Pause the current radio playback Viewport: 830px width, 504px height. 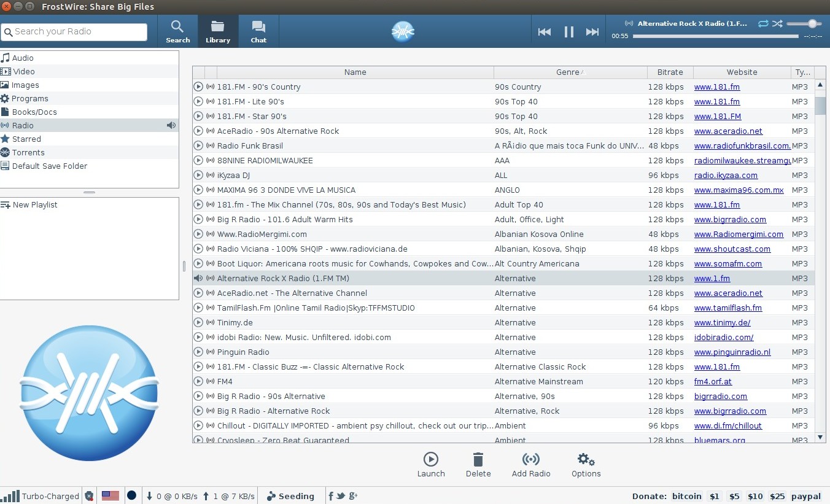pos(568,32)
